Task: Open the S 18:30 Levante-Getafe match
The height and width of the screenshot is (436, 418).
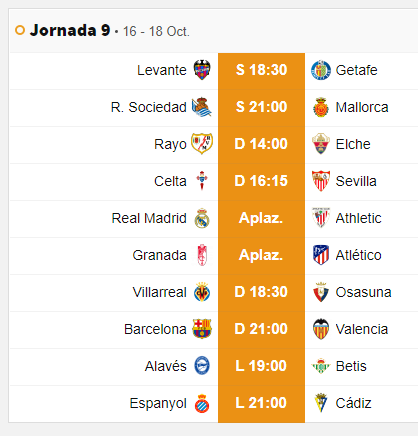Action: click(261, 70)
